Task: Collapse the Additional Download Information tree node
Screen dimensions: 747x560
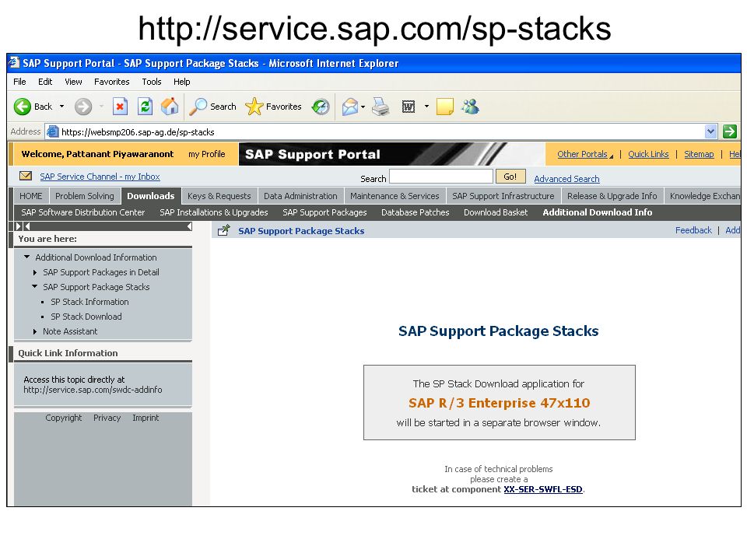Action: [x=26, y=257]
